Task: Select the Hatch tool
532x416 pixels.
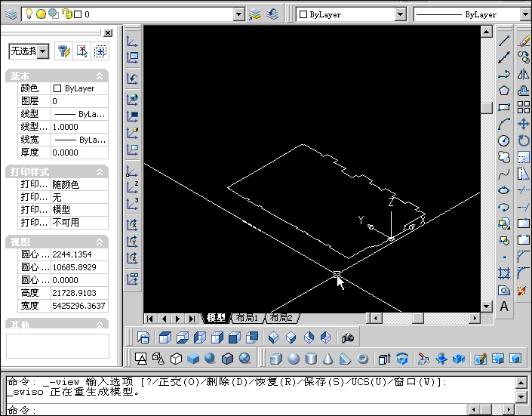Action: click(x=504, y=273)
